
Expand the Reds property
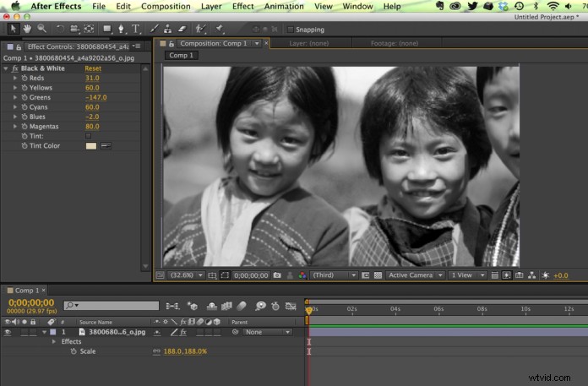click(x=15, y=78)
